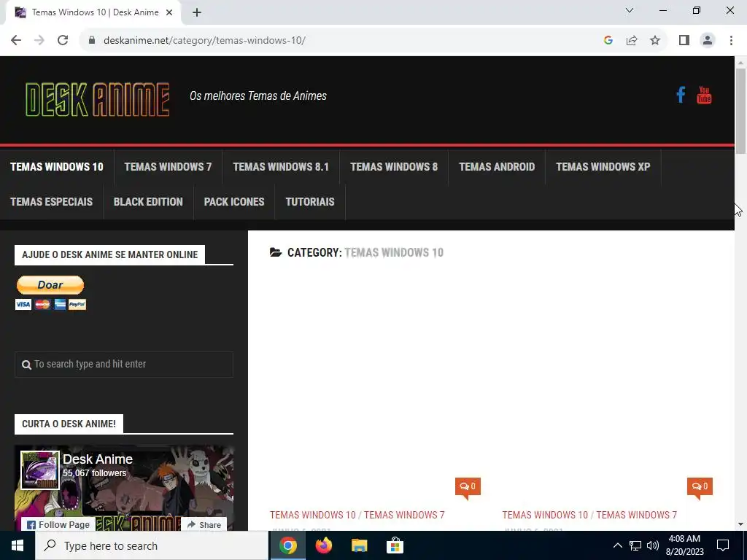Click the page vertical scrollbar thumb
Image resolution: width=747 pixels, height=560 pixels.
click(740, 112)
